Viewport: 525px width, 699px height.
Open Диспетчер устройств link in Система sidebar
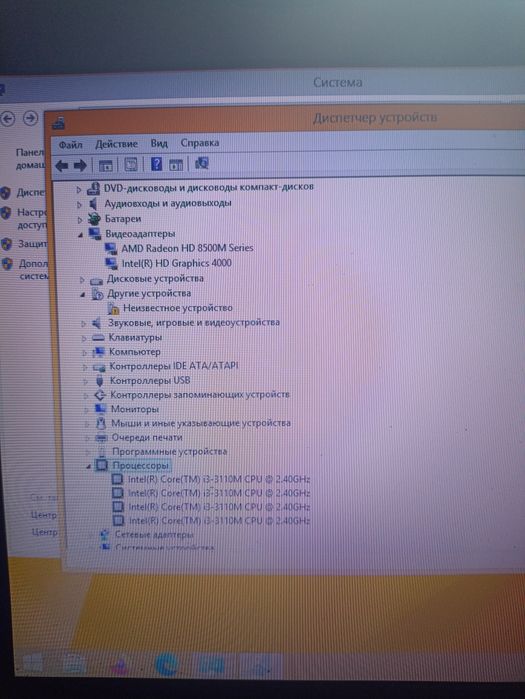point(30,192)
